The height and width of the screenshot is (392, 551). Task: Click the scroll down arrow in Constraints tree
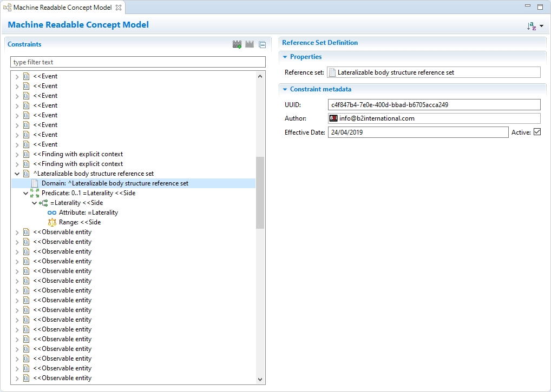click(x=260, y=380)
